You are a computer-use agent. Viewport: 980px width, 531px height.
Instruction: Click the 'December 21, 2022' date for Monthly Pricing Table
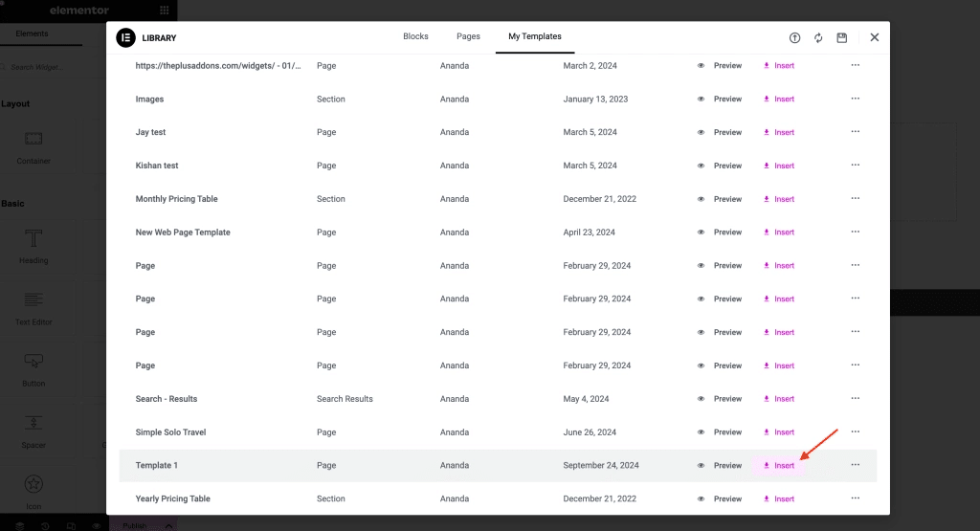(599, 199)
